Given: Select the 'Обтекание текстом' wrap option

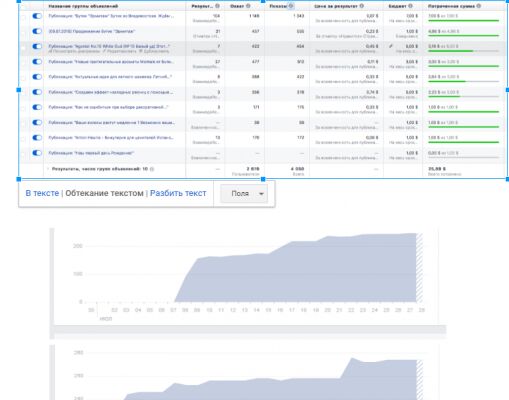Looking at the screenshot, I should pos(104,193).
